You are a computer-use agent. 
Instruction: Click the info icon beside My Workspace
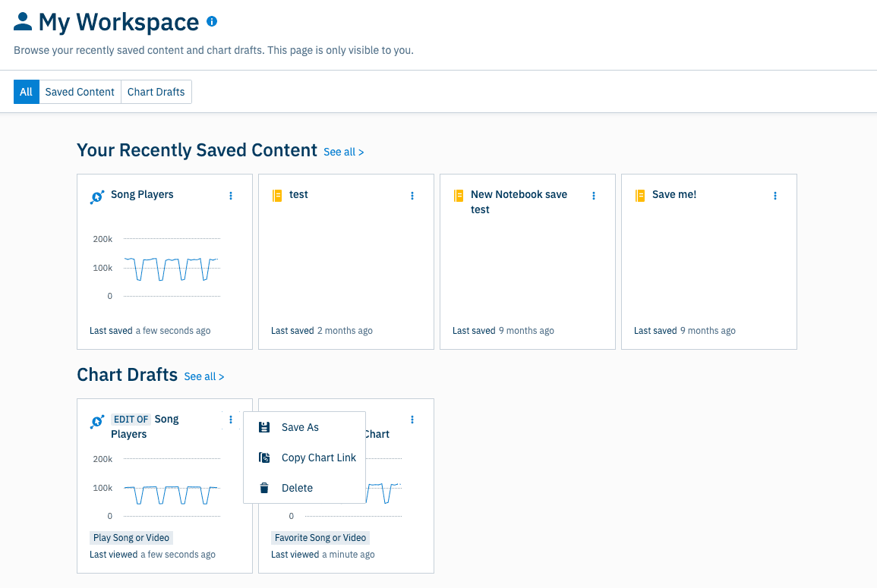[x=212, y=22]
